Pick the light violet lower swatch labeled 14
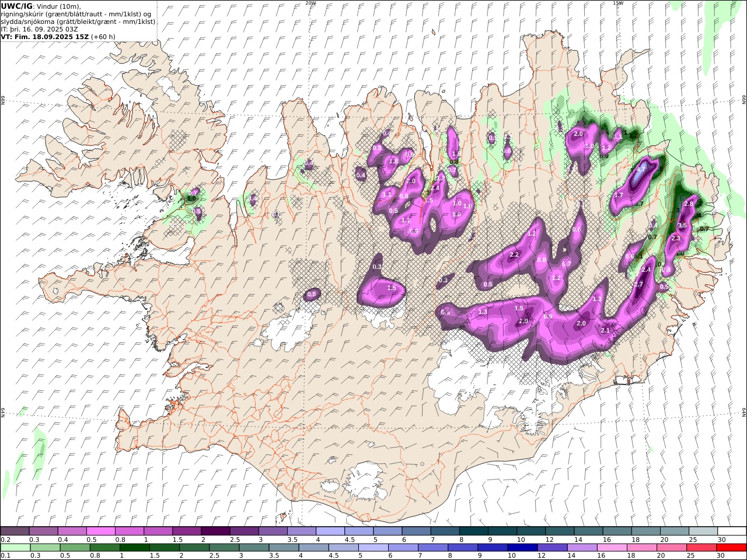747x560 pixels. (582, 547)
